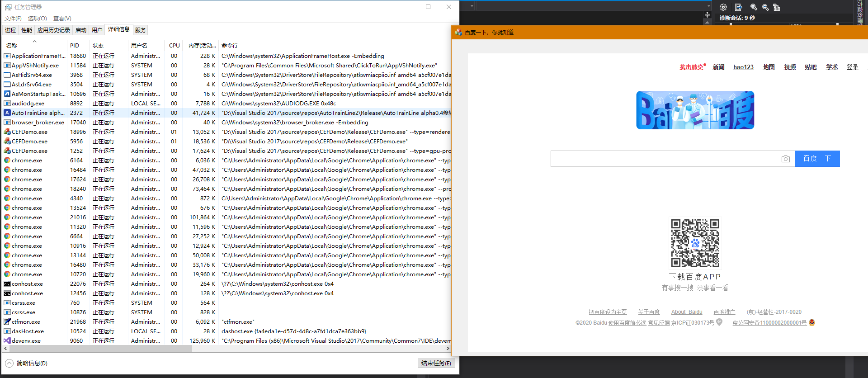Screen dimensions: 868x378
Task: Sort processes by PID column header
Action: [78, 45]
